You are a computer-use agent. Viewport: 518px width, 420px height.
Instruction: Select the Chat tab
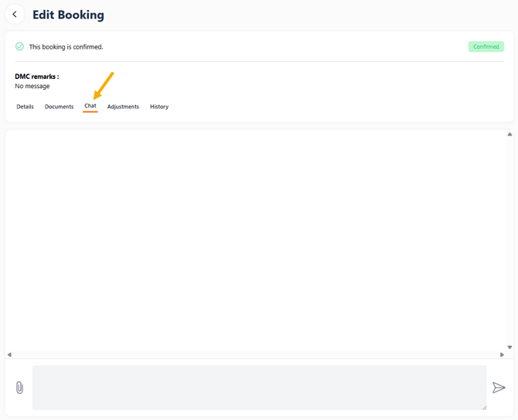[x=90, y=106]
